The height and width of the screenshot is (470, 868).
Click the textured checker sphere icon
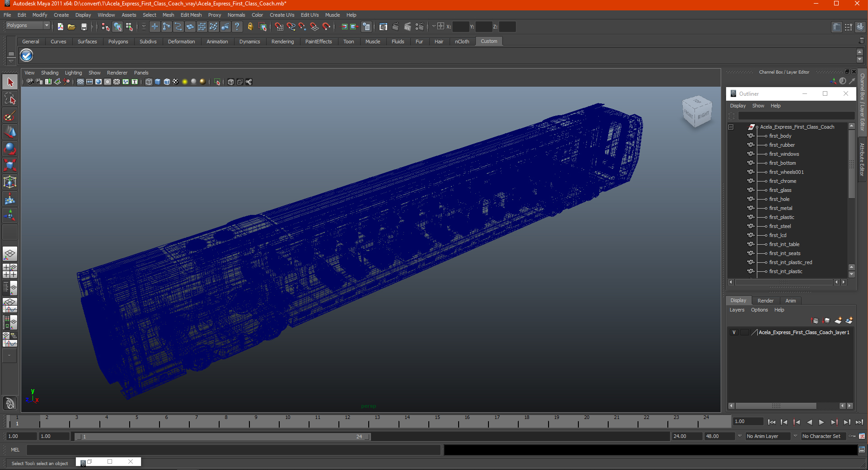[176, 82]
